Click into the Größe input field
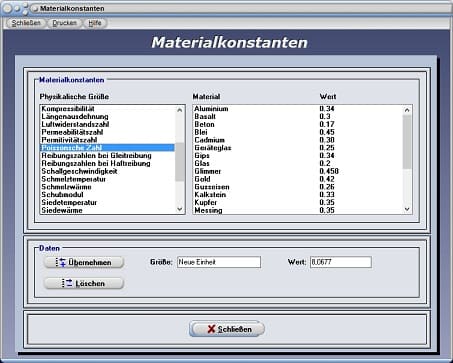The width and height of the screenshot is (453, 363). (x=219, y=262)
